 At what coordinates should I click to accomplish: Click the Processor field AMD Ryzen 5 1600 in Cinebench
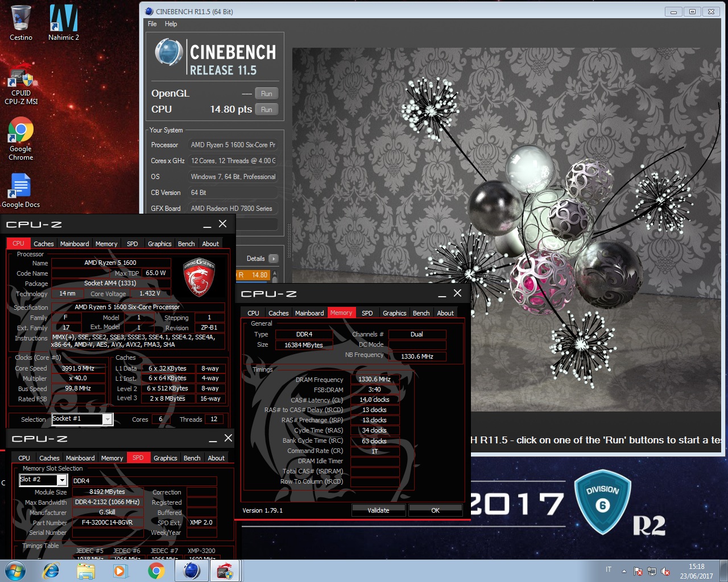pos(233,145)
